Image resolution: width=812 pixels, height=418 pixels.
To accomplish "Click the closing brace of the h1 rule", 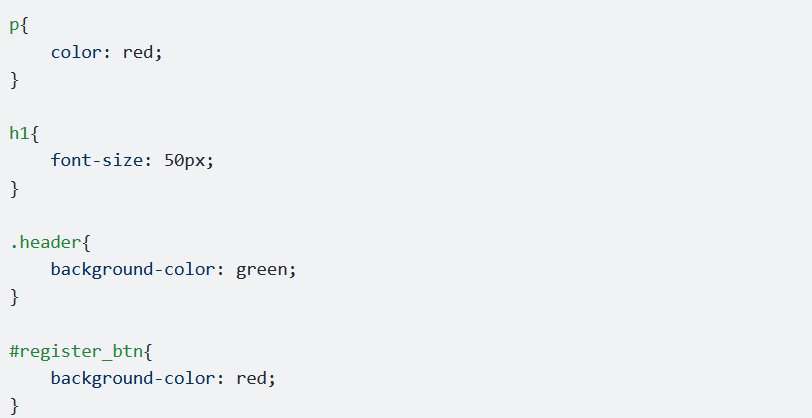I will pyautogui.click(x=14, y=189).
